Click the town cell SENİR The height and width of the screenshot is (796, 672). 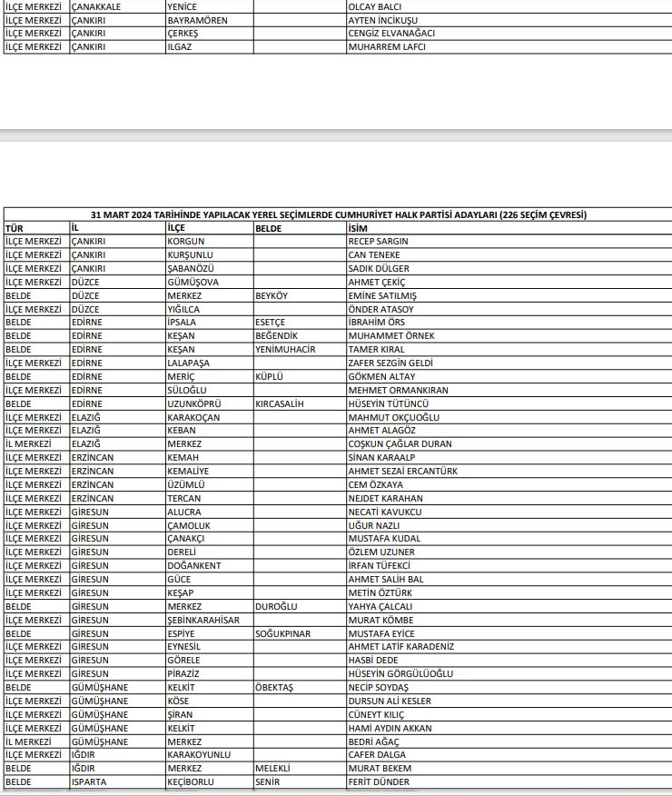[267, 782]
